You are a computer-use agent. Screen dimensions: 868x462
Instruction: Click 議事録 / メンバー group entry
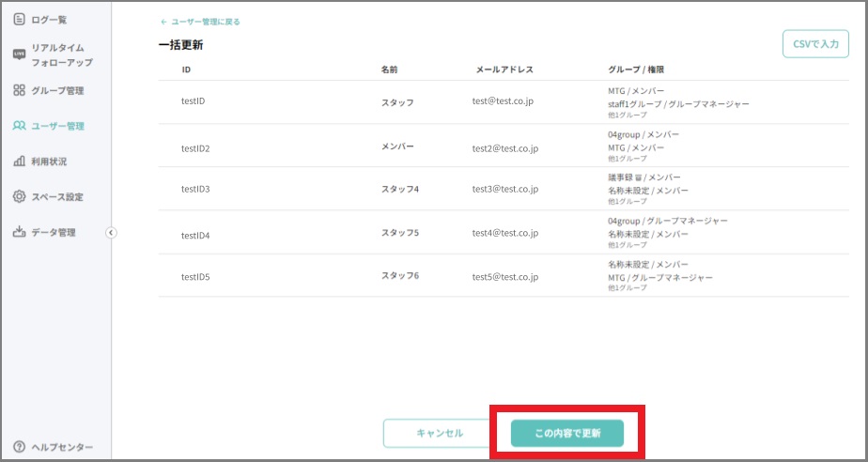[644, 177]
